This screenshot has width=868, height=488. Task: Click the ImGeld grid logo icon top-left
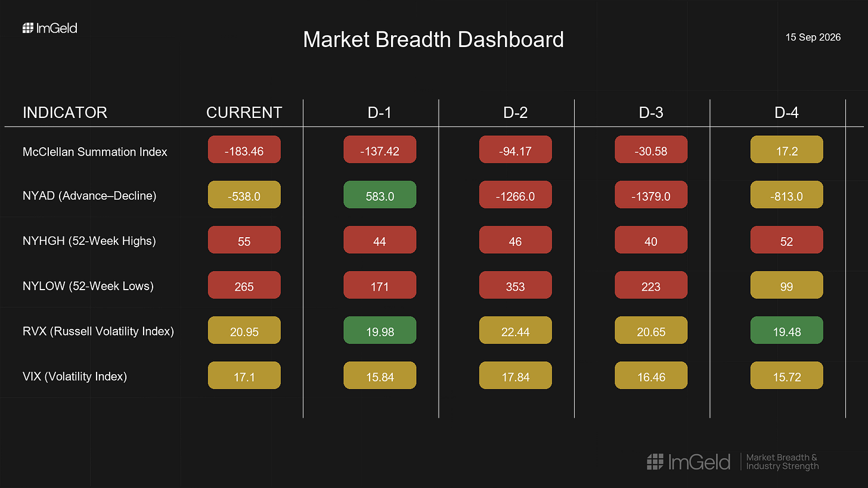coord(27,28)
